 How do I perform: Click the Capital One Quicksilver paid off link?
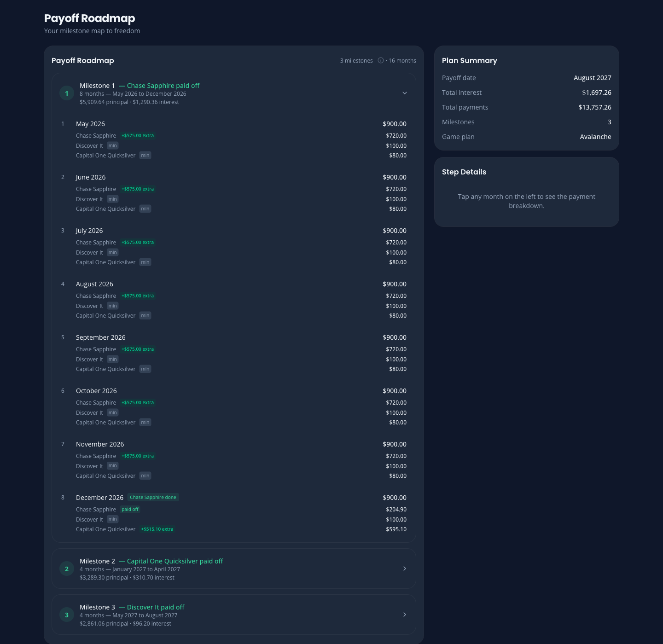pos(175,561)
